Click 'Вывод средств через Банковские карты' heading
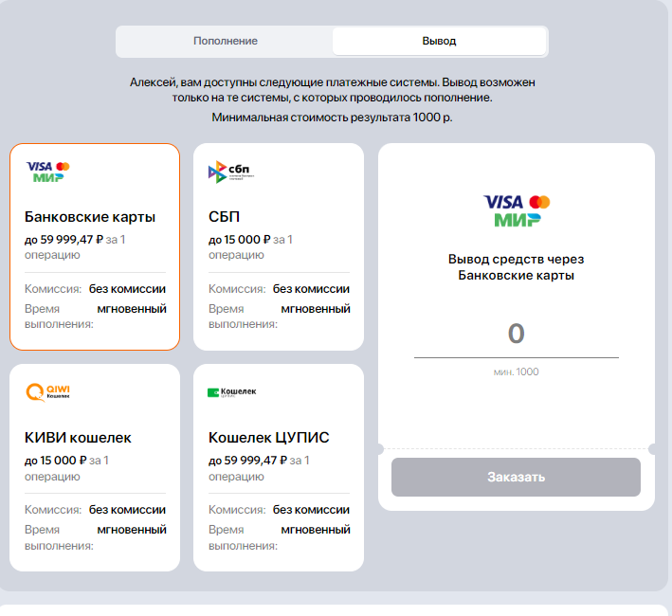672x616 pixels. pyautogui.click(x=516, y=267)
